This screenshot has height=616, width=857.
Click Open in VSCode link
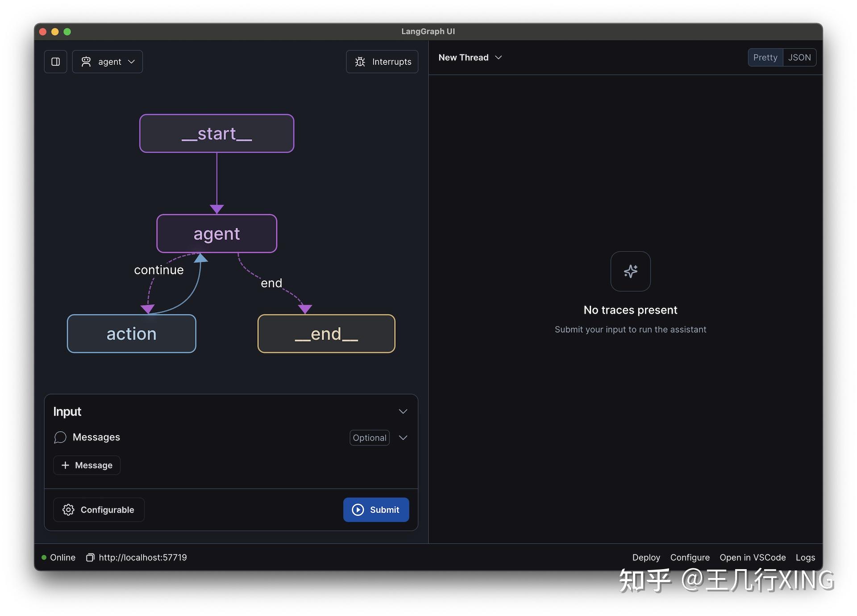752,557
